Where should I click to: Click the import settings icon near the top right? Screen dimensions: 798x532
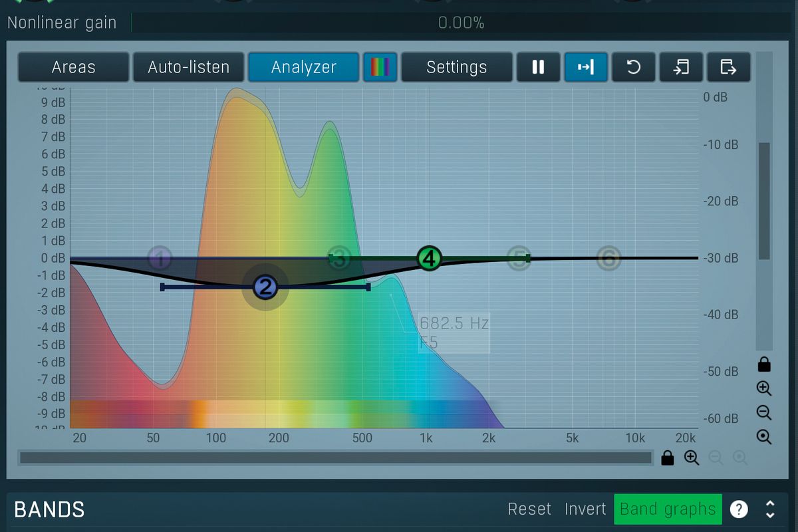pos(681,66)
